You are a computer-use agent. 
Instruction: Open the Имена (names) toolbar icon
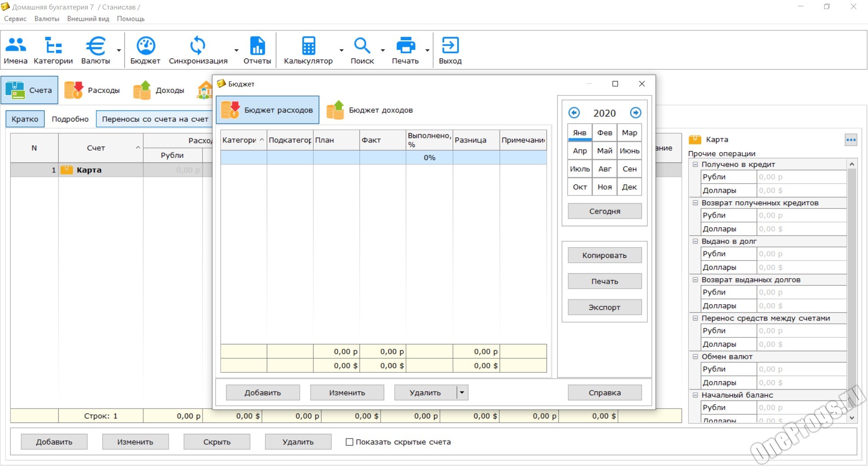[x=16, y=45]
